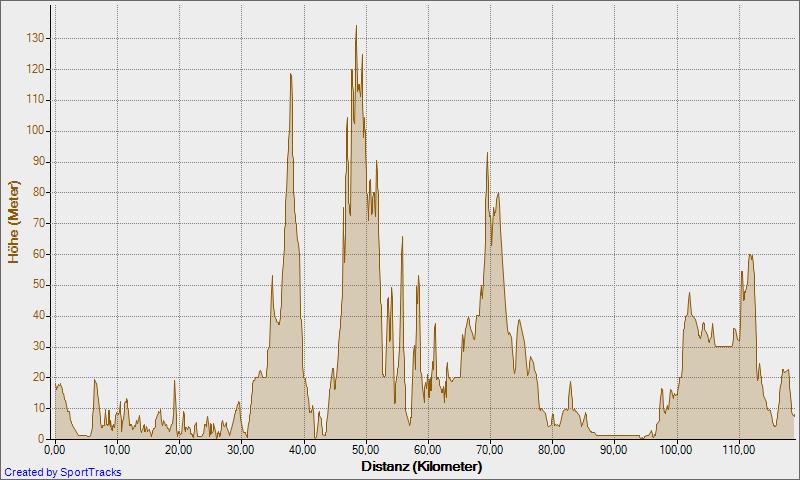Click the 110 elevation axis label
This screenshot has width=800, height=480.
35,100
